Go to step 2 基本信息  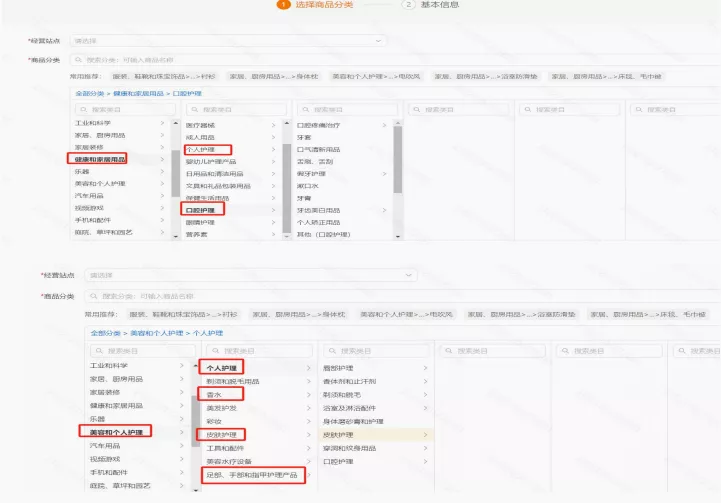[430, 5]
